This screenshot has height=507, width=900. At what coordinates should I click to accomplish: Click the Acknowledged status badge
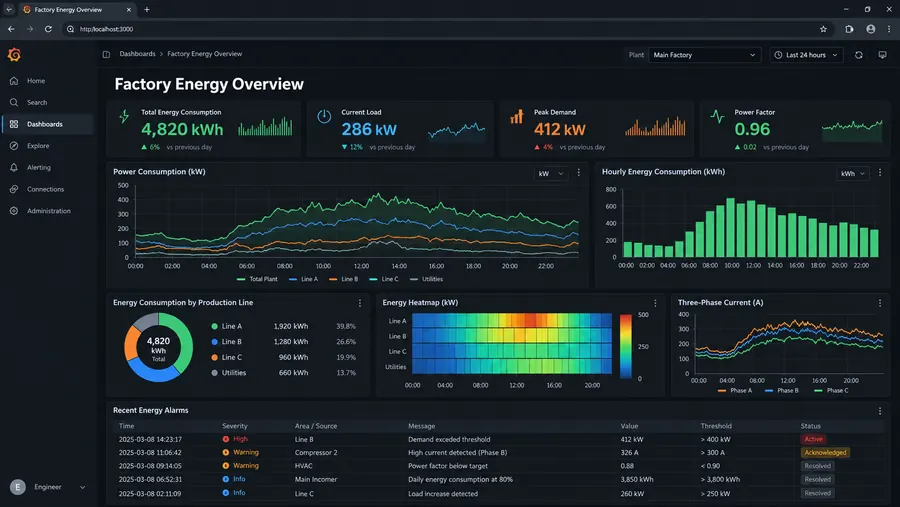(x=825, y=452)
